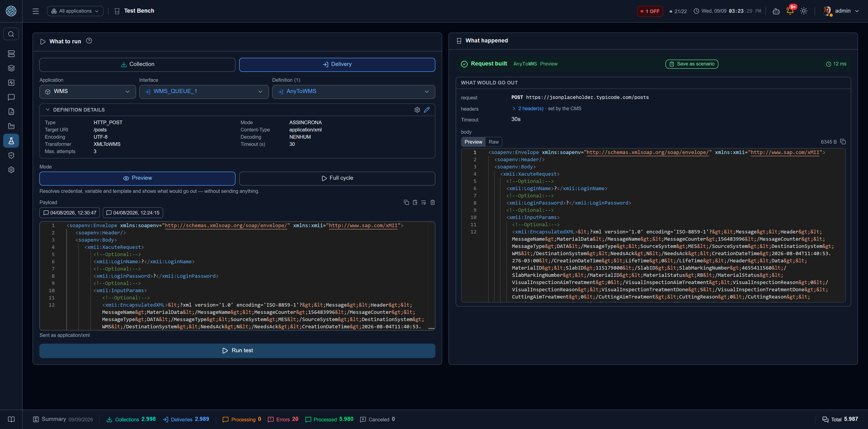Screen dimensions: 868x429
Task: Open the layers sidebar icon
Action: [x=11, y=68]
